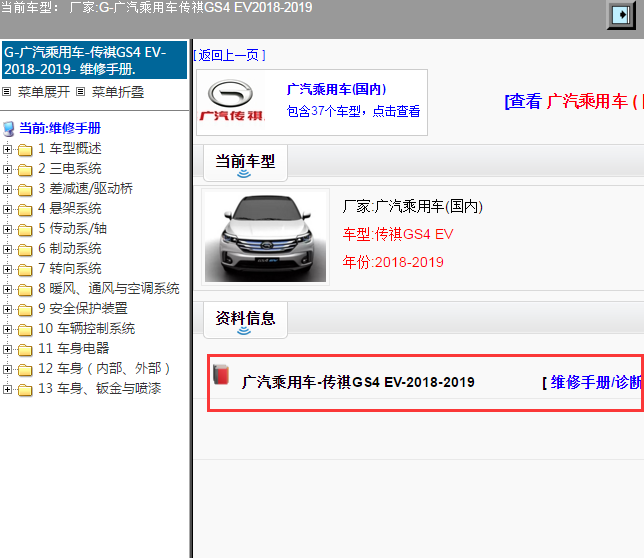644x558 pixels.
Task: Open the 广汽乘用车(国内) manufacturer link
Action: pos(336,89)
